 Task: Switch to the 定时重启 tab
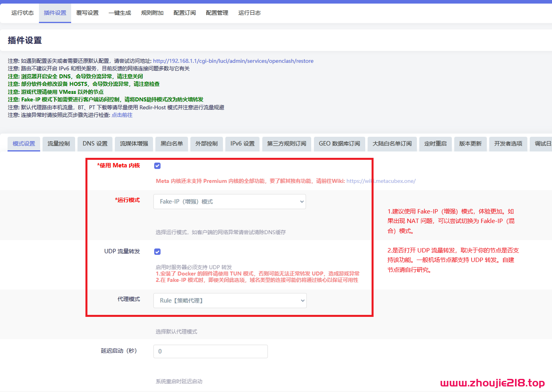(435, 144)
